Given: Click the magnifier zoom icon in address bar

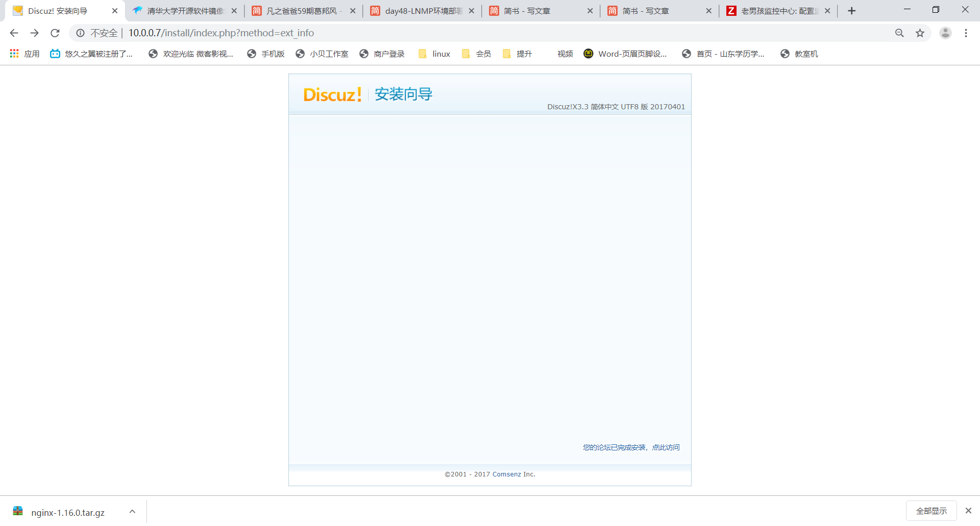Looking at the screenshot, I should coord(899,33).
